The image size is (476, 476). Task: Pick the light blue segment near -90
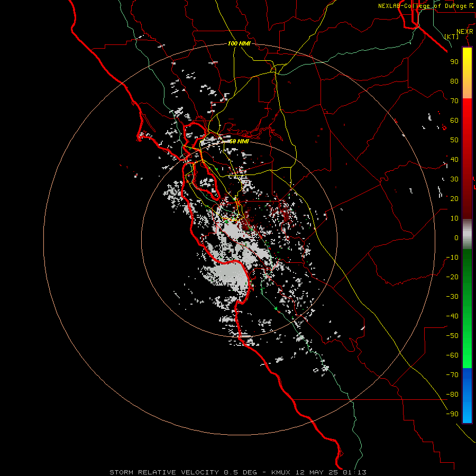click(x=467, y=413)
